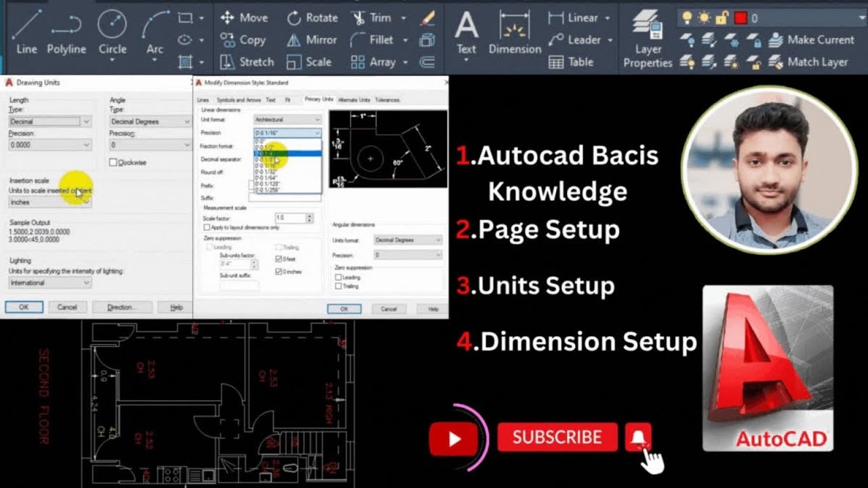This screenshot has height=488, width=868.
Task: Click the Explode tool icon
Action: tap(427, 40)
